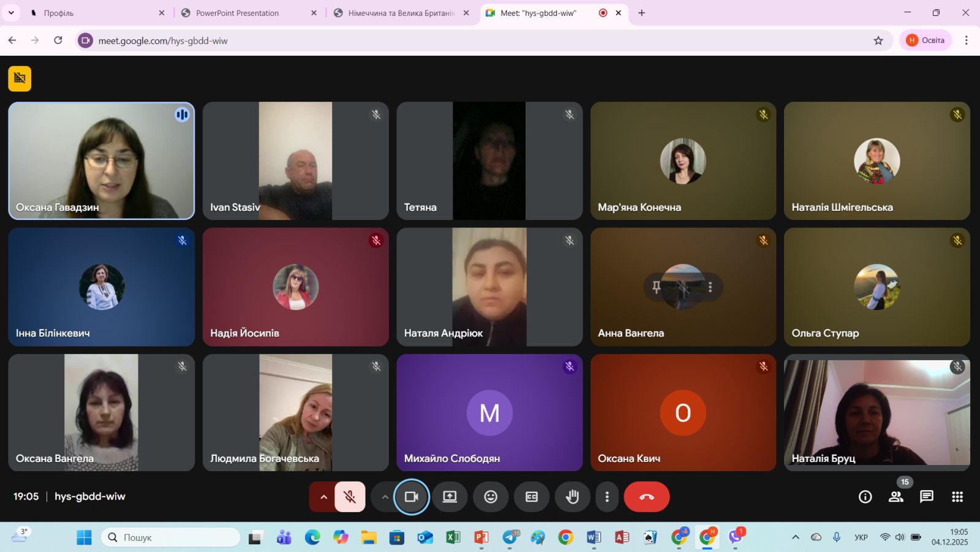Image resolution: width=980 pixels, height=552 pixels.
Task: Click the share screen icon
Action: tap(450, 497)
